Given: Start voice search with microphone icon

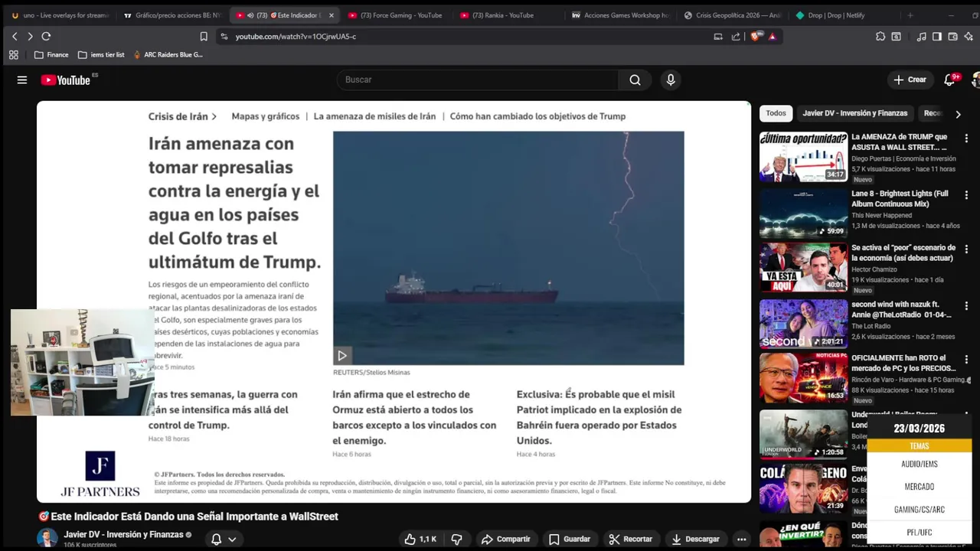Looking at the screenshot, I should coord(671,80).
